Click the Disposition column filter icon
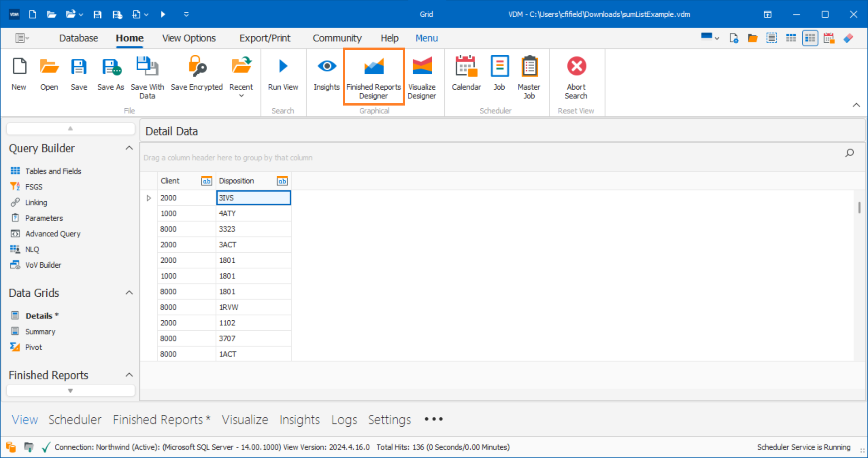868x458 pixels. click(x=282, y=181)
